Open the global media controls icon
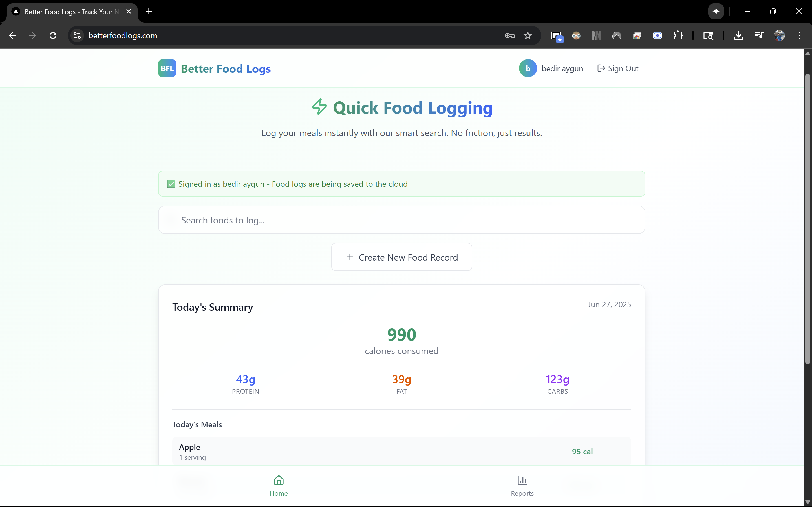Screen dimensions: 812x507 [759, 35]
